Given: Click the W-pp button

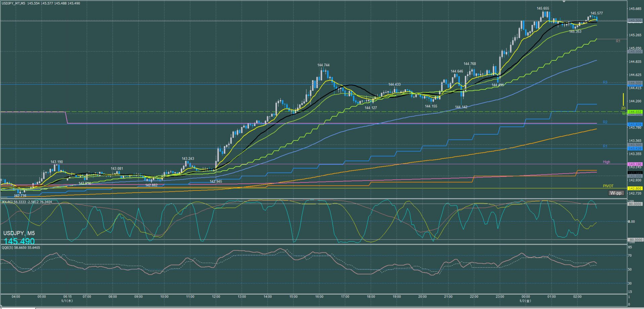Looking at the screenshot, I should 616,193.
